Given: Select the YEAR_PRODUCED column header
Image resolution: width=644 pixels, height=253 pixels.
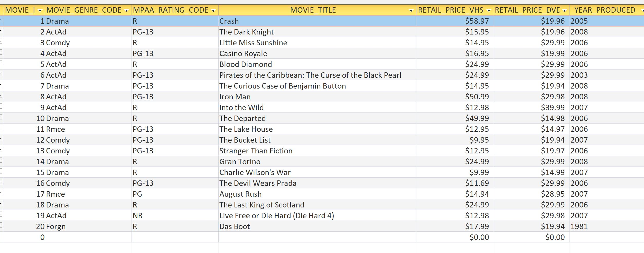Looking at the screenshot, I should click(x=604, y=10).
